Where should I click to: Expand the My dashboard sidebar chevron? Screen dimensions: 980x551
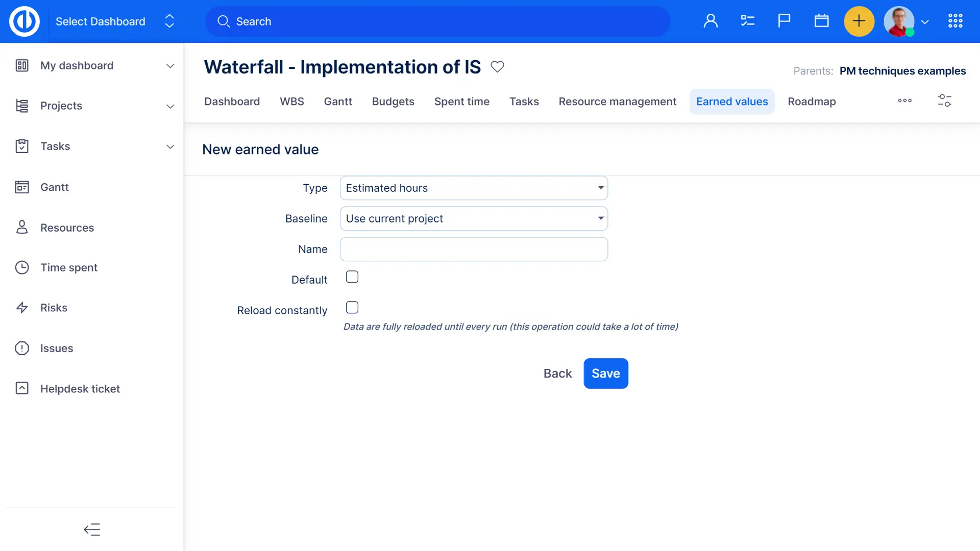(170, 66)
